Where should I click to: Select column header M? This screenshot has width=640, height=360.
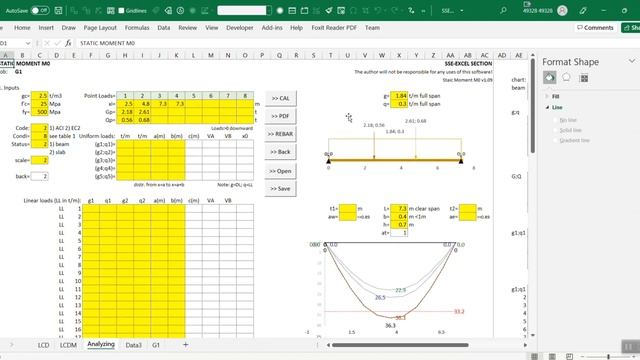pyautogui.click(x=211, y=55)
